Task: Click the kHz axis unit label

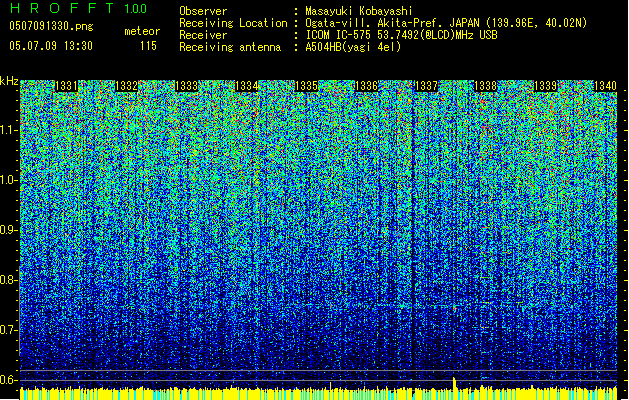Action: pos(9,81)
